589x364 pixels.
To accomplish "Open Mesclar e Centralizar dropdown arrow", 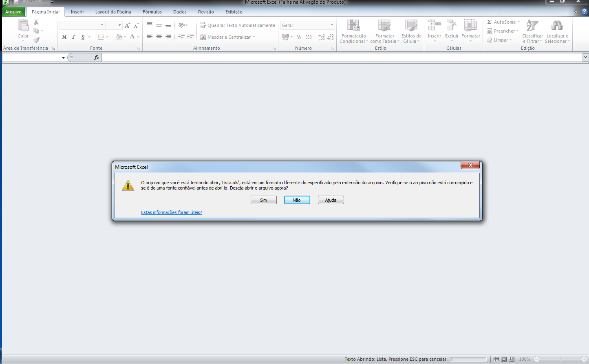I will 254,37.
